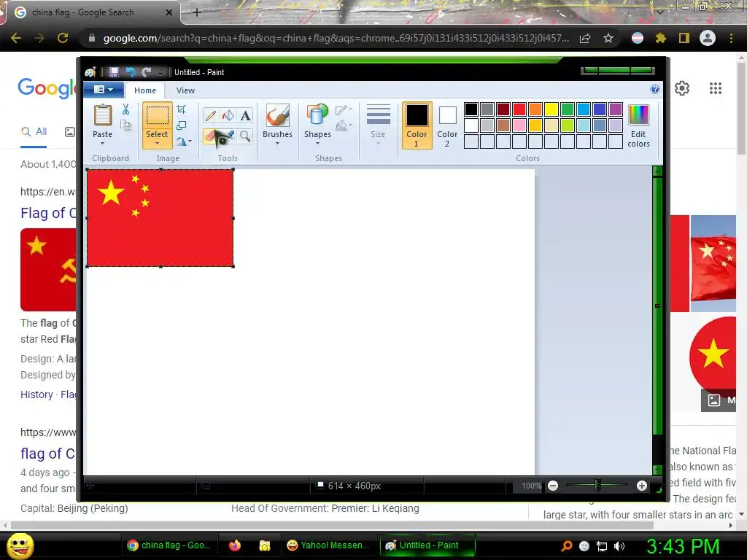Viewport: 747px width, 560px height.
Task: Click the Shapes gallery icon
Action: pyautogui.click(x=317, y=116)
